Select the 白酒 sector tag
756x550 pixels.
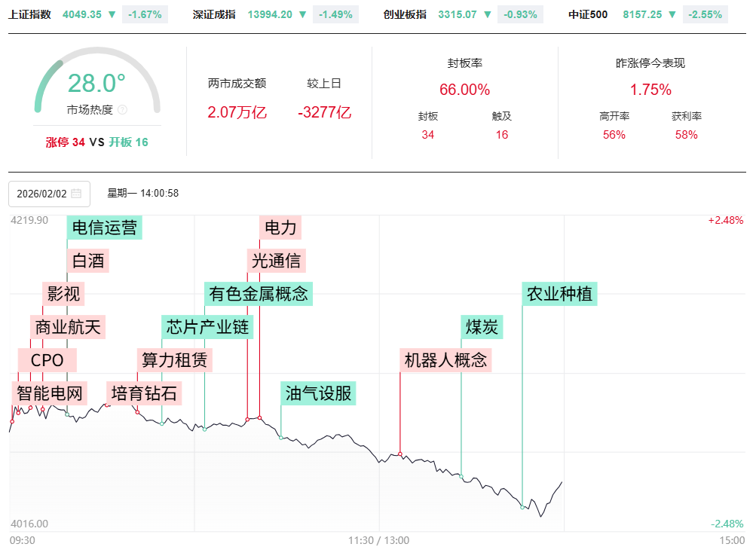click(x=88, y=261)
